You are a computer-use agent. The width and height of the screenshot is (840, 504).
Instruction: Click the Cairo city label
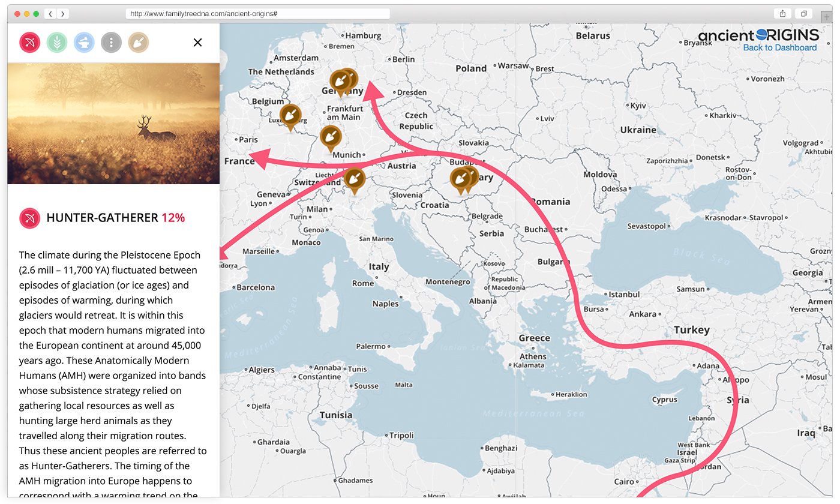pyautogui.click(x=625, y=482)
